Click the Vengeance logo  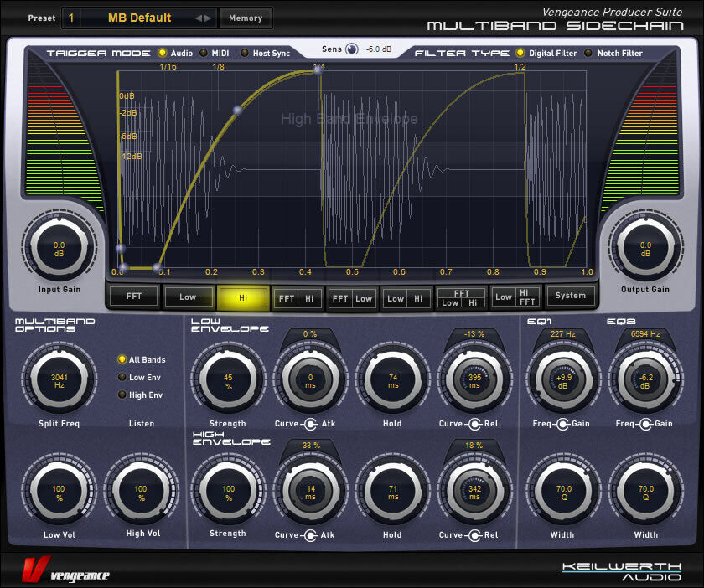[x=65, y=570]
